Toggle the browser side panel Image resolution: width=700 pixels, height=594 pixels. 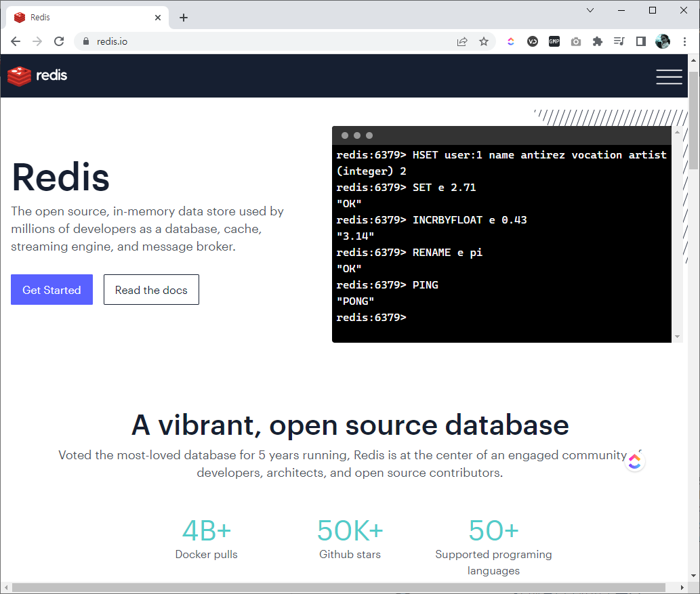pyautogui.click(x=641, y=41)
